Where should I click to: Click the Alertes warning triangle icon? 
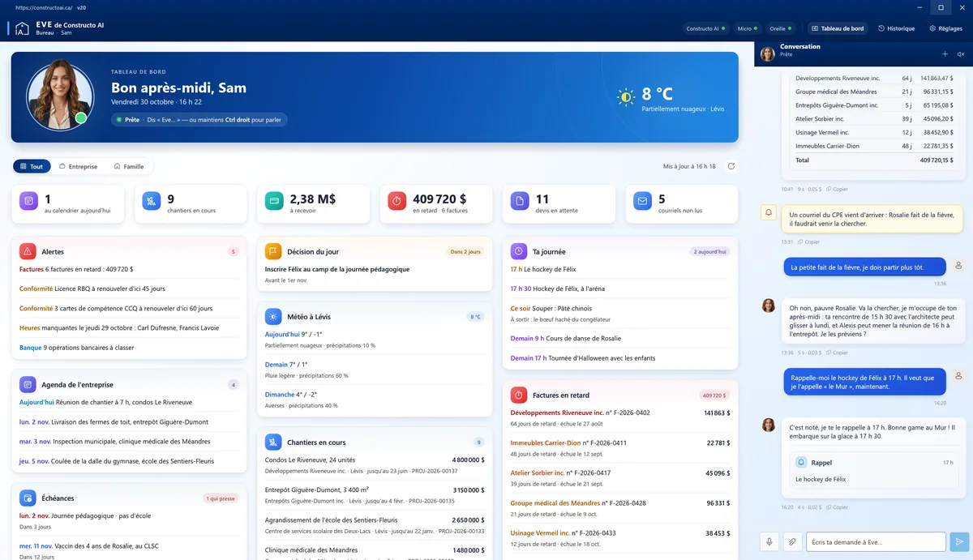click(28, 251)
